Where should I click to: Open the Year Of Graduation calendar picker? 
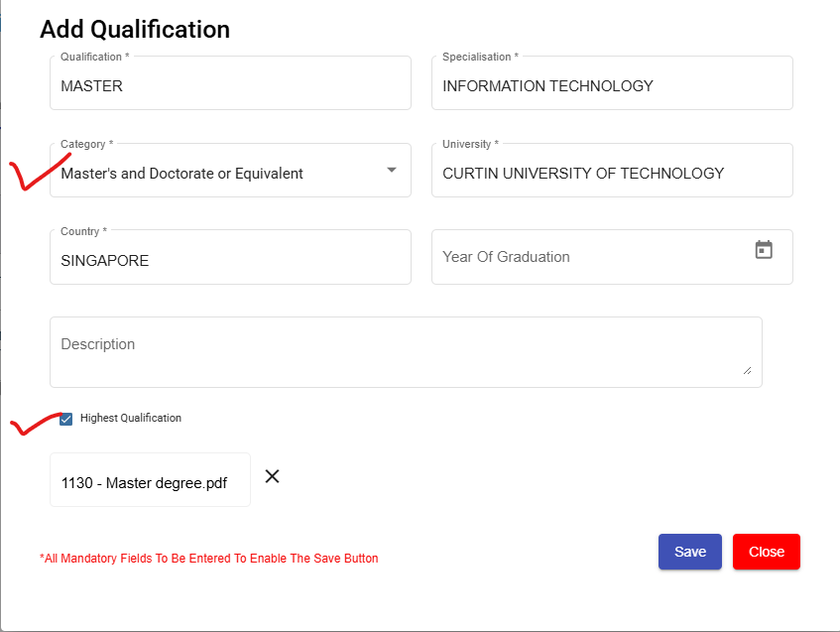[x=764, y=250]
